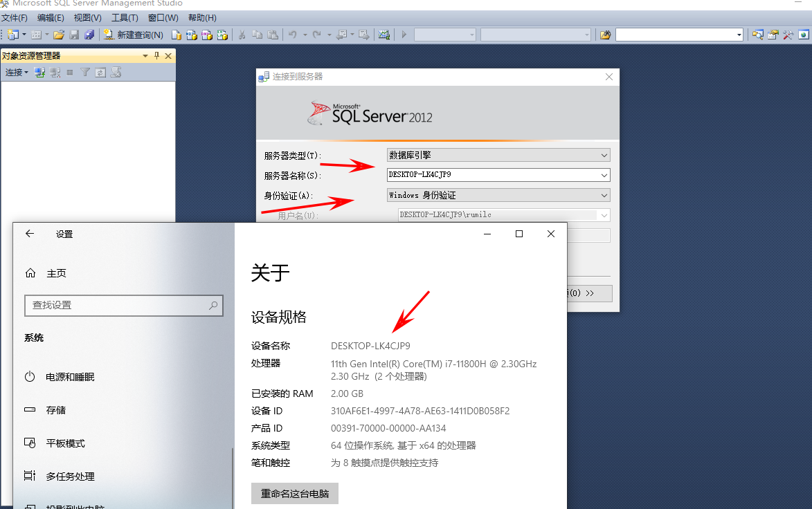Click the Save All icon
Viewport: 812px width, 509px height.
pos(89,35)
